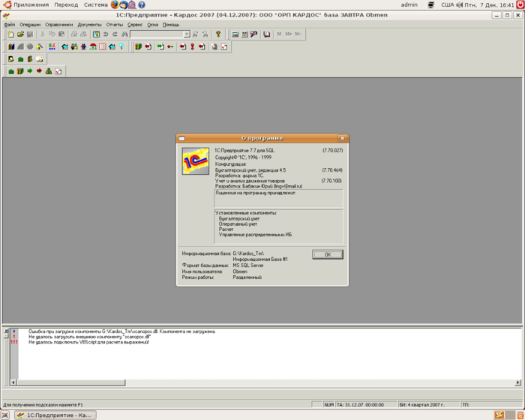Click the red table grid icon

(x=103, y=46)
